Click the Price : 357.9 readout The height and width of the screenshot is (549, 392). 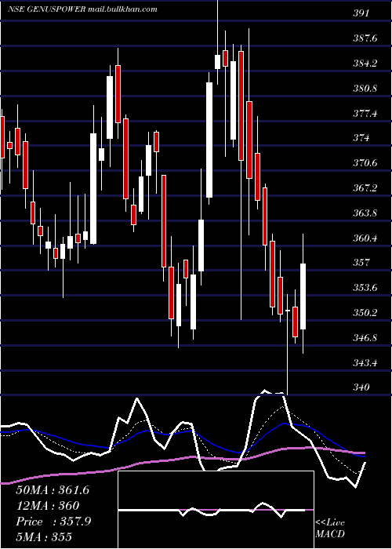coord(53,522)
